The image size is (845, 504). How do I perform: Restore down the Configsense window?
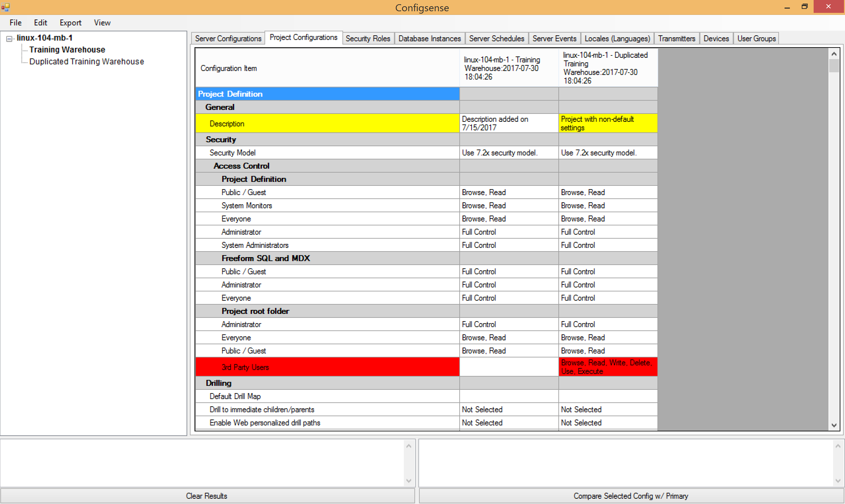pyautogui.click(x=804, y=7)
